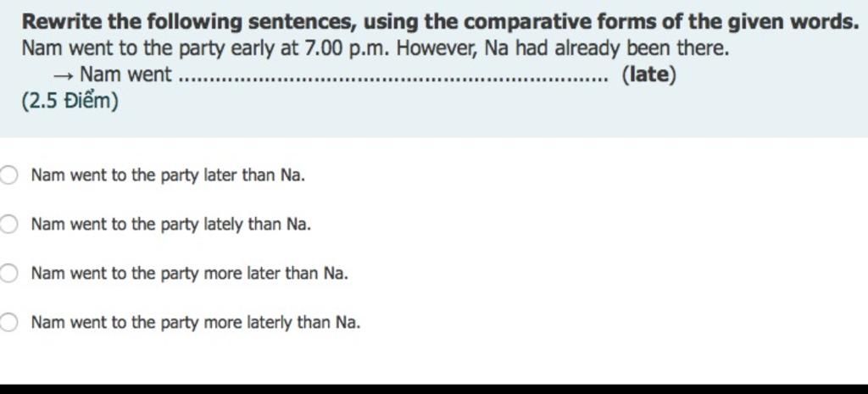This screenshot has height=394, width=868.
Task: Choose the 'lately than Na' radio option
Action: point(8,225)
